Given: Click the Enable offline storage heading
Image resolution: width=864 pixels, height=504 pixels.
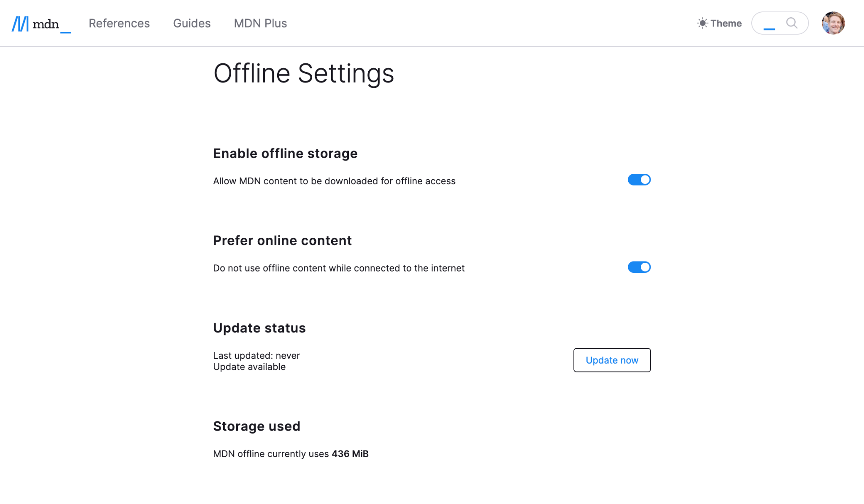Looking at the screenshot, I should tap(285, 154).
